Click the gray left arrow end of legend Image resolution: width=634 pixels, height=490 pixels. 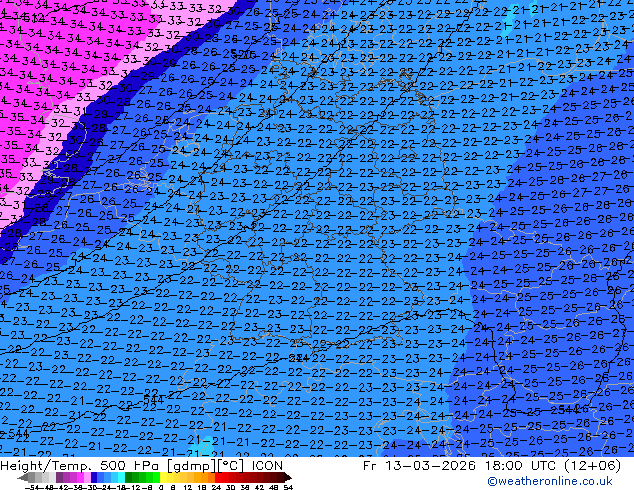tap(23, 477)
